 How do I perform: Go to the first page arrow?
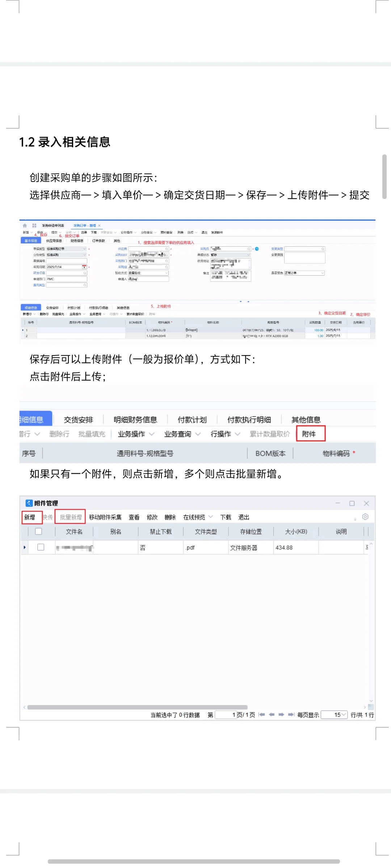coord(262,715)
